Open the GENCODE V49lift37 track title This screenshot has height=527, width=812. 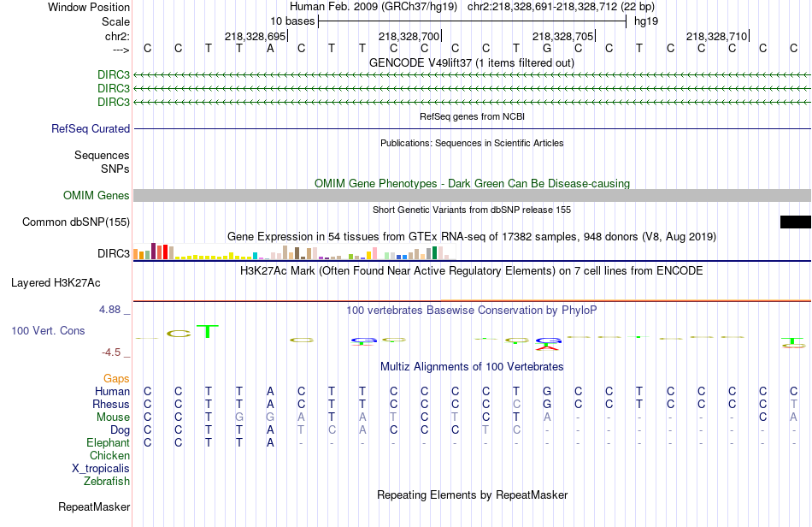[x=472, y=62]
